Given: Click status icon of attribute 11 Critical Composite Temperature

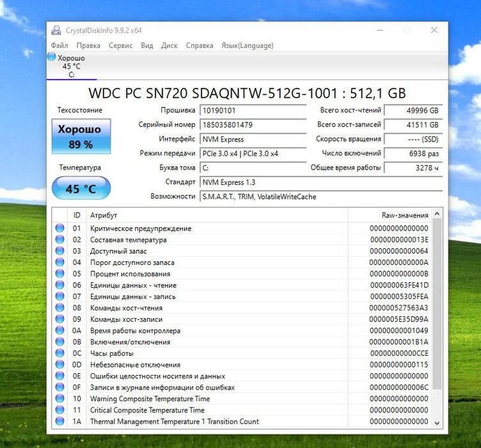Looking at the screenshot, I should [x=60, y=410].
